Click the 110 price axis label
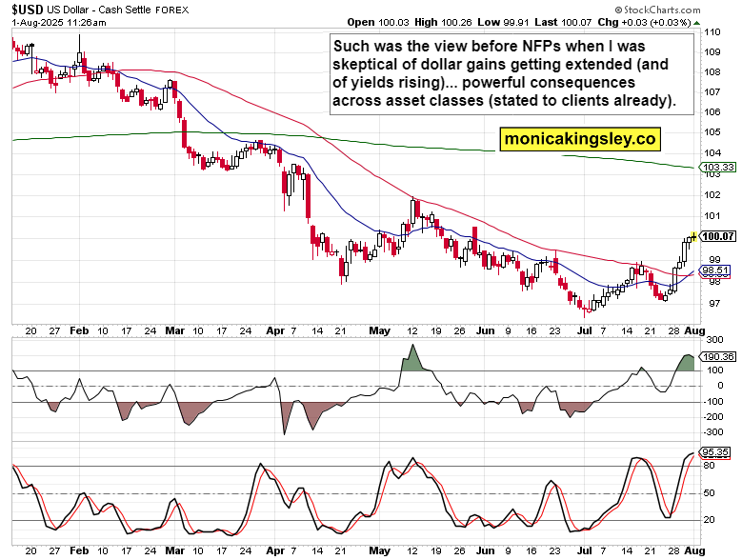The height and width of the screenshot is (560, 742). pyautogui.click(x=711, y=31)
